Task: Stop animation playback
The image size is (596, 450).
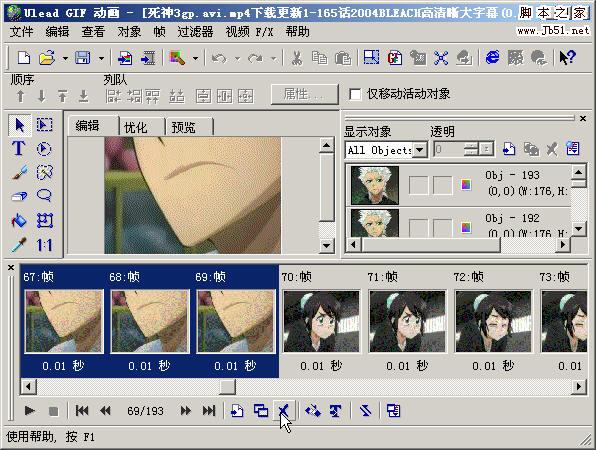Action: click(x=54, y=411)
